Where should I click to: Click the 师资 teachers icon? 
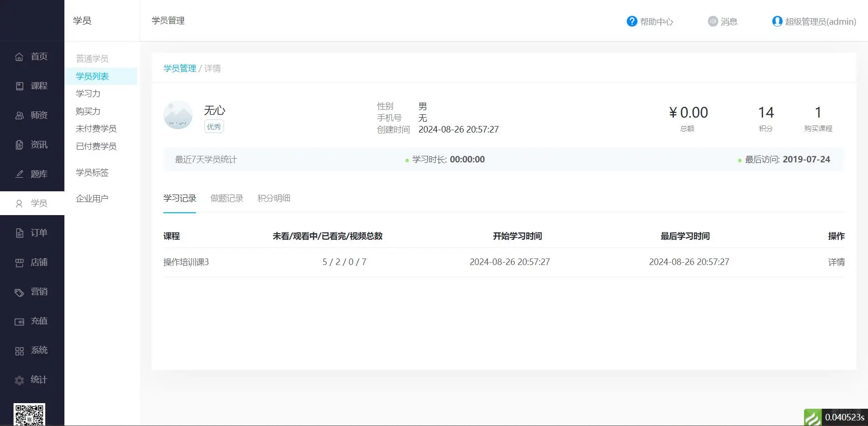19,115
